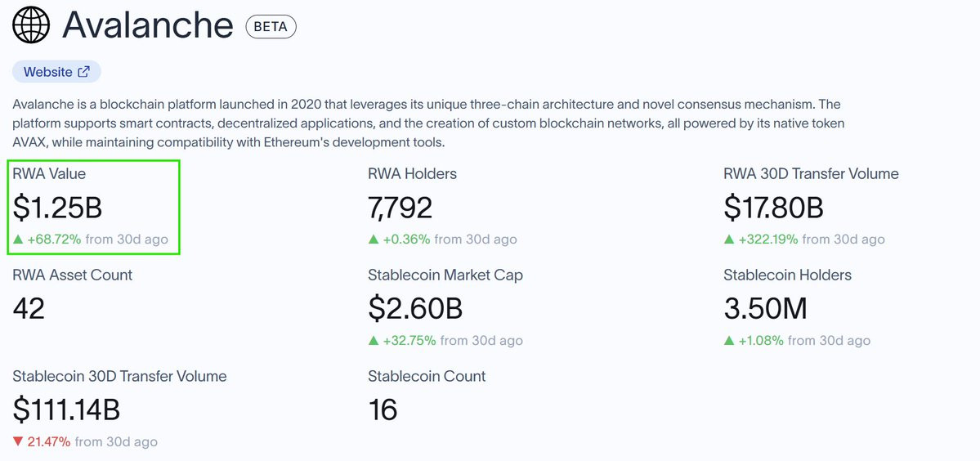
Task: Click the green up triangle beside +322.19%
Action: pos(729,239)
